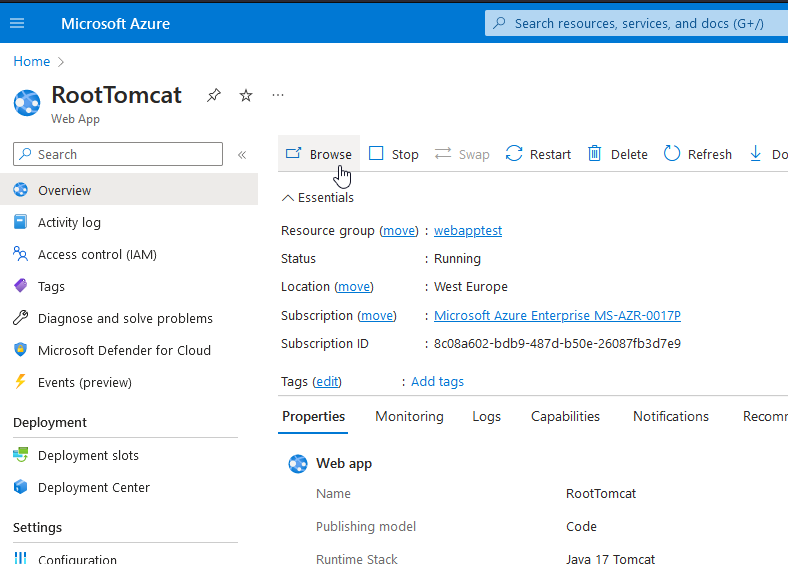Click the Publishing model Code value
788x564 pixels.
click(x=581, y=526)
